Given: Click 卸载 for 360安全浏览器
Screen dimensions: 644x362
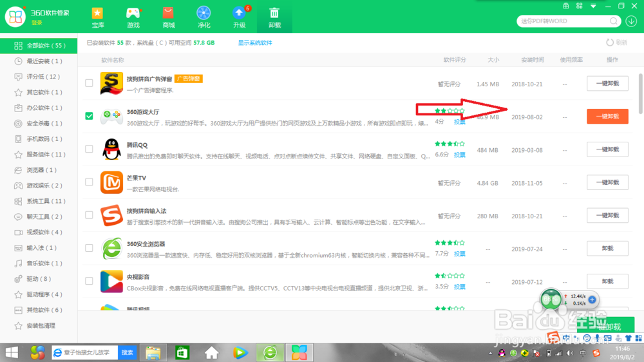Looking at the screenshot, I should (607, 248).
